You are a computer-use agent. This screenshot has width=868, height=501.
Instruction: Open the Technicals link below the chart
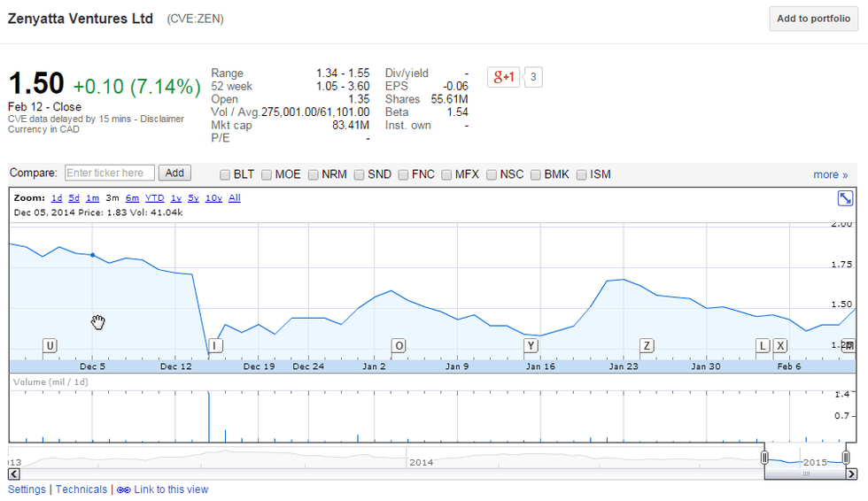pyautogui.click(x=81, y=489)
